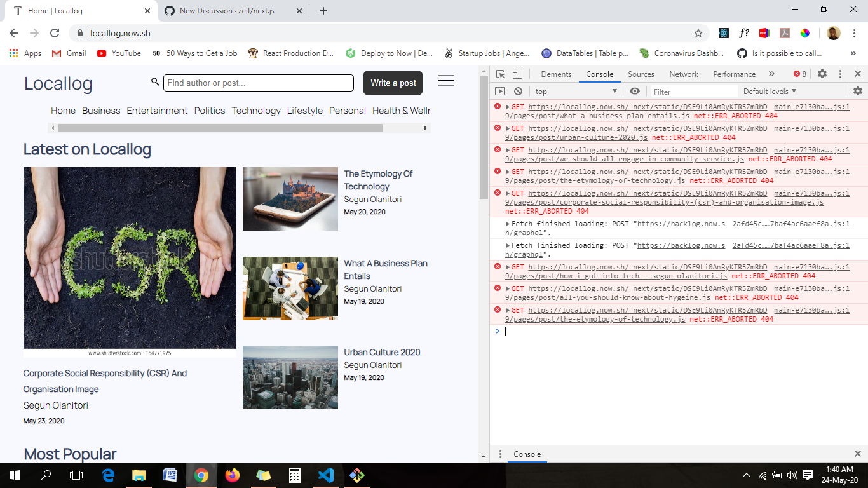Close the bottom Console drawer
Screen dimensions: 868x488
857,454
